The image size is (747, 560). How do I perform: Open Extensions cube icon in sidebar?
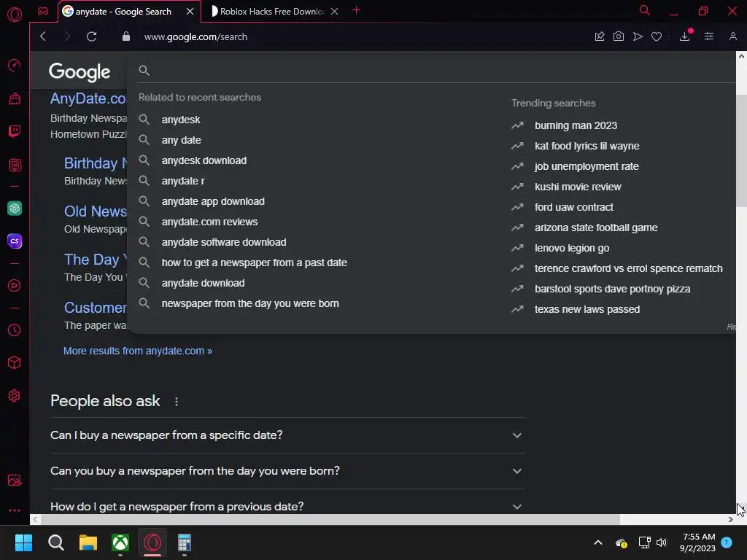click(15, 362)
